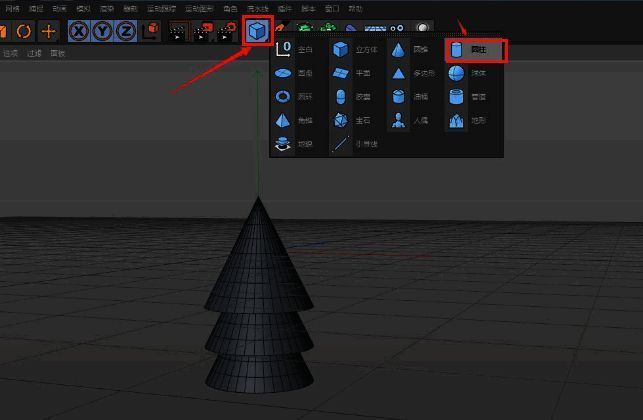The image size is (643, 420).
Task: Pick the Landscape terrain primitive
Action: [457, 121]
